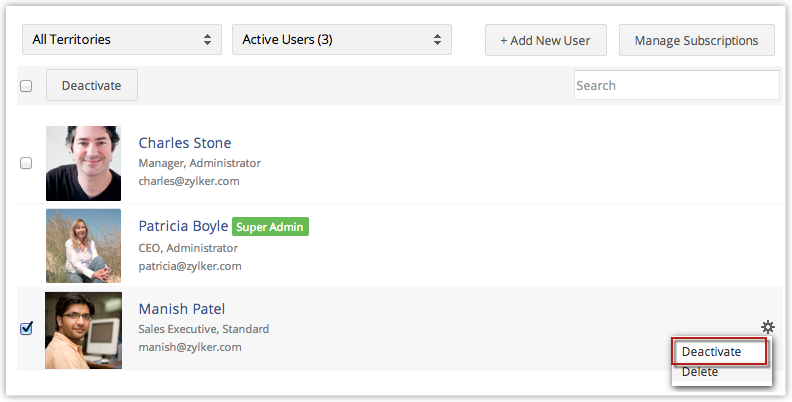Uncheck the Manish Patel checkbox

pyautogui.click(x=26, y=329)
